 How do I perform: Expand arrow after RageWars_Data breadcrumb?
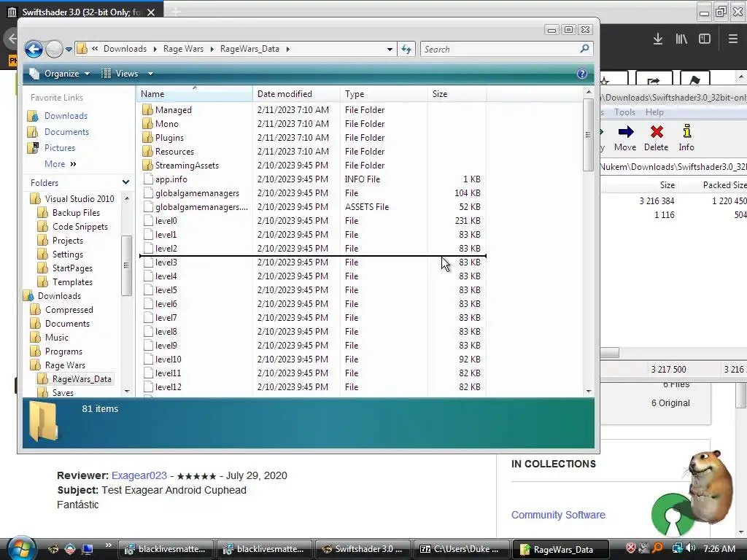(x=287, y=49)
